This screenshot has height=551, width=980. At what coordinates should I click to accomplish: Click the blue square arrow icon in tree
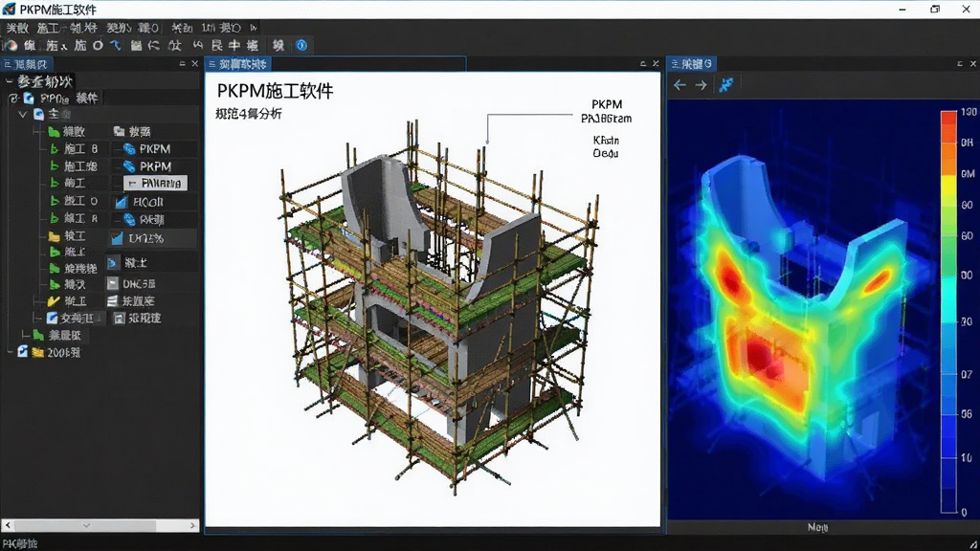(x=112, y=263)
